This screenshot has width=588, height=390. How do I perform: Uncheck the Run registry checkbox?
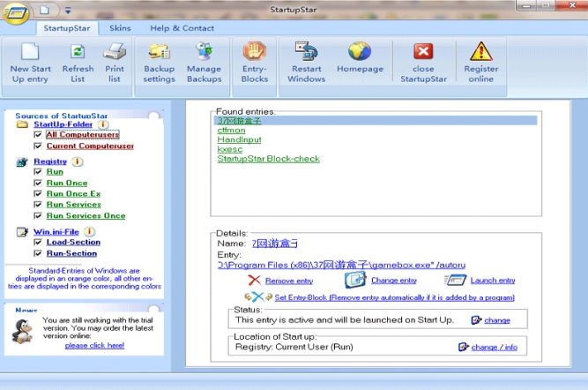click(38, 171)
